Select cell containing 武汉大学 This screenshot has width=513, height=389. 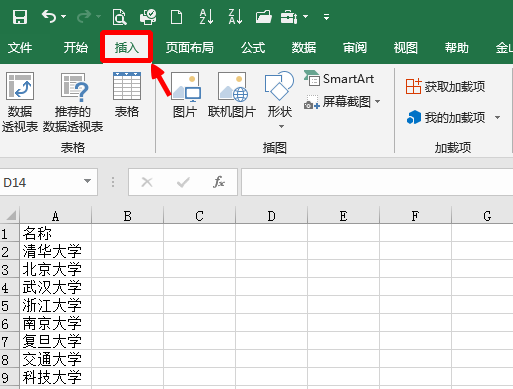[x=55, y=287]
